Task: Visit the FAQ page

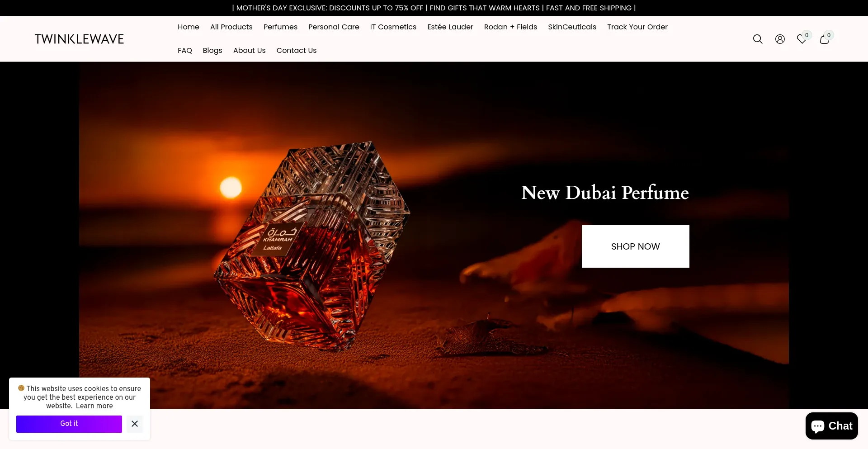Action: coord(184,51)
